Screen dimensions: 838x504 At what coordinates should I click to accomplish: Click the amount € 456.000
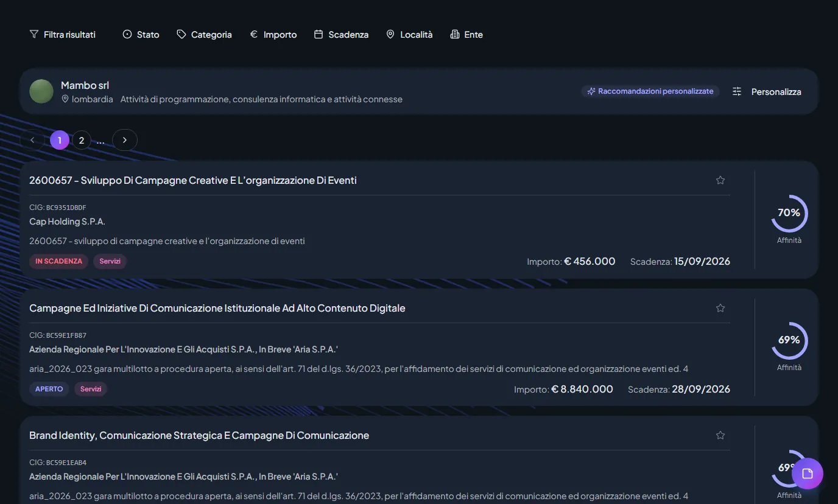point(590,261)
